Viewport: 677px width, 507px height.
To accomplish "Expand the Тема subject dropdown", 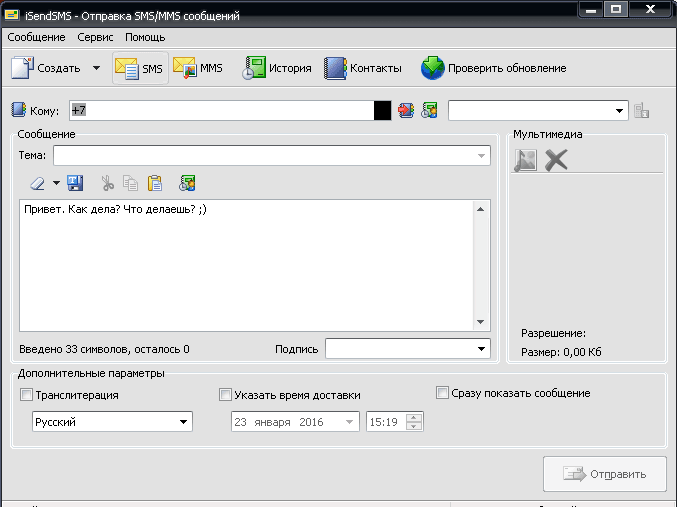I will tap(481, 155).
